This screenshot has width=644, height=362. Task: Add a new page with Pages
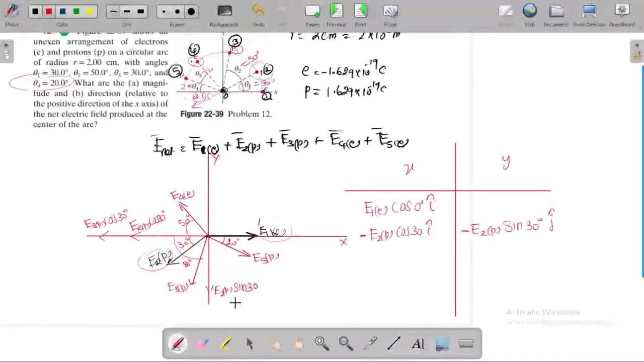(312, 14)
